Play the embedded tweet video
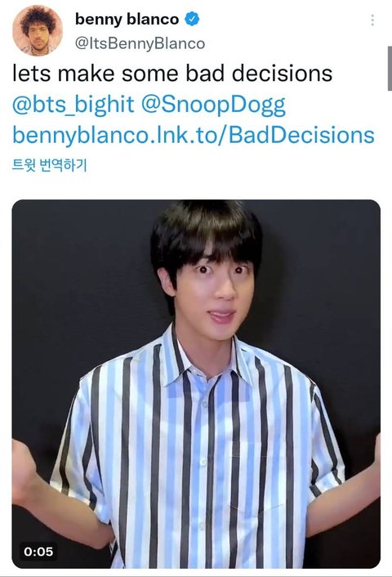 196,384
